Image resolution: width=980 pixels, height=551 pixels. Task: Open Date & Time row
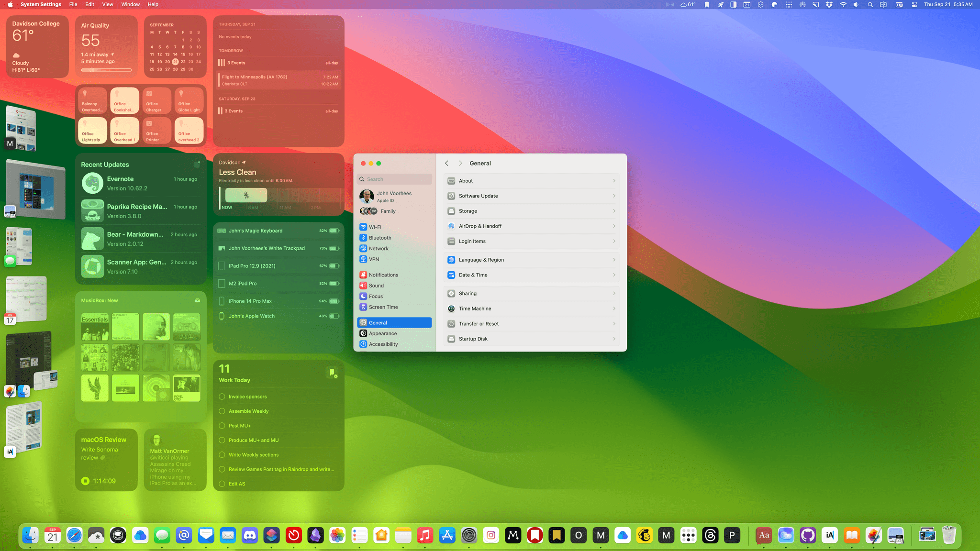tap(531, 275)
